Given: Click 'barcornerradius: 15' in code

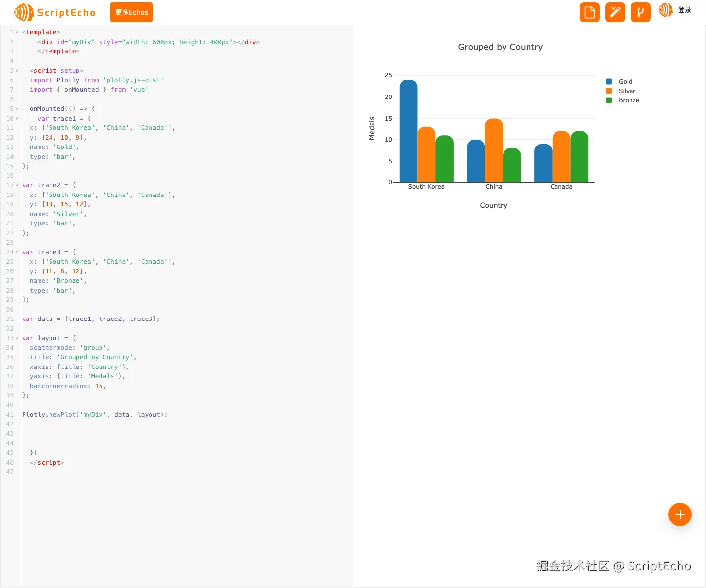Looking at the screenshot, I should (x=68, y=386).
